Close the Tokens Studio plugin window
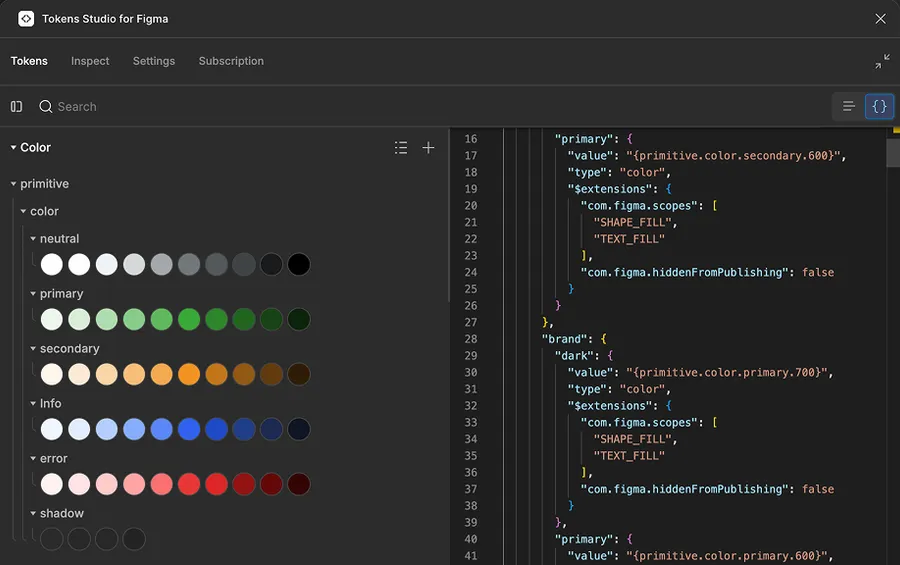Viewport: 900px width, 565px height. click(880, 19)
